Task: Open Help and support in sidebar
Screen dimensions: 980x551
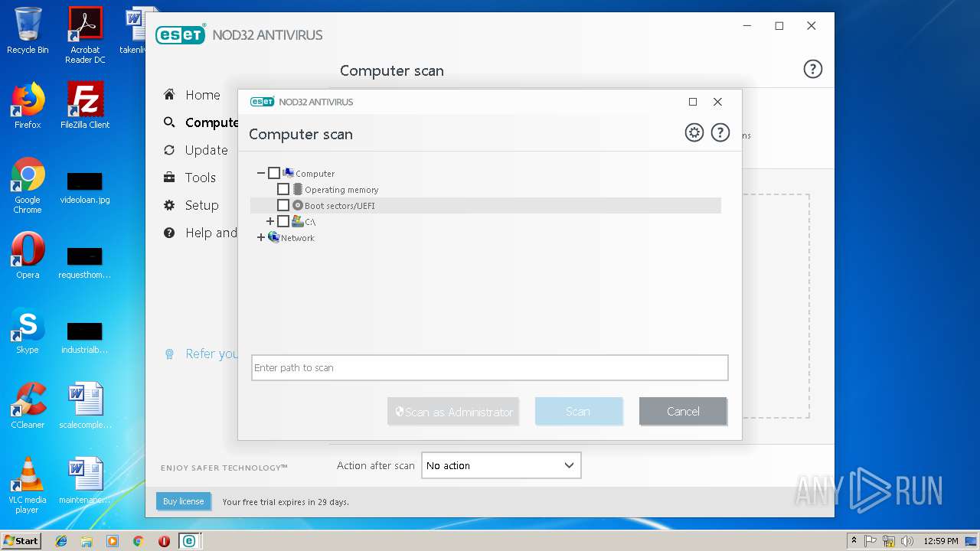Action: (x=211, y=233)
